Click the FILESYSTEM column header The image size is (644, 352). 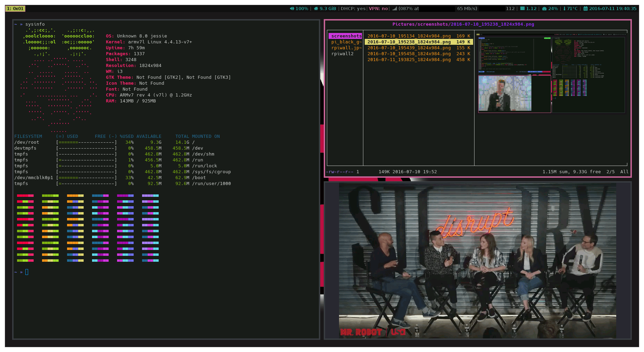[28, 136]
